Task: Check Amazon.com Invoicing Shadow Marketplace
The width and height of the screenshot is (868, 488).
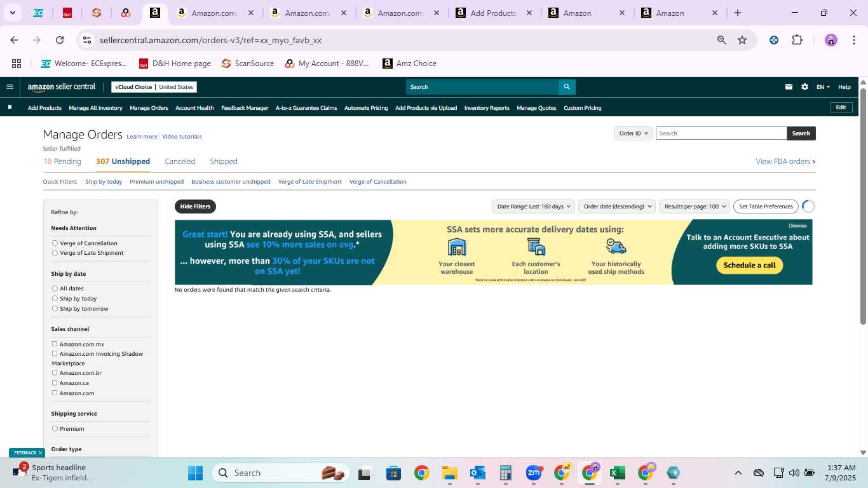Action: coord(55,353)
